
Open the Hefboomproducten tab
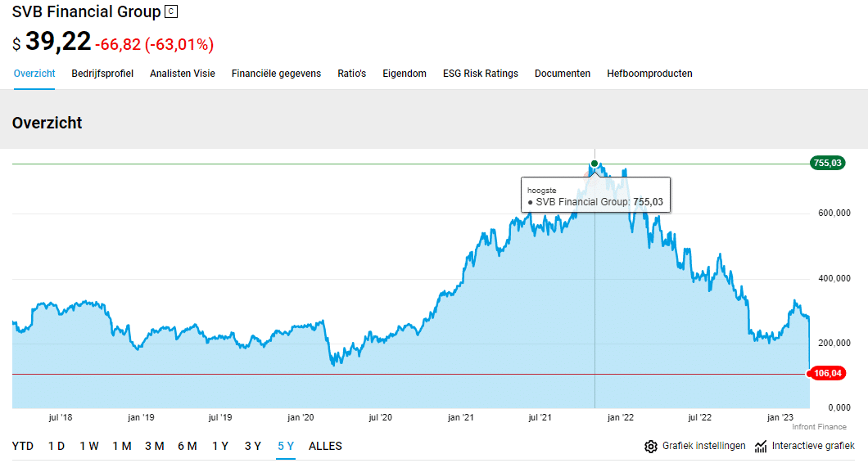click(649, 74)
